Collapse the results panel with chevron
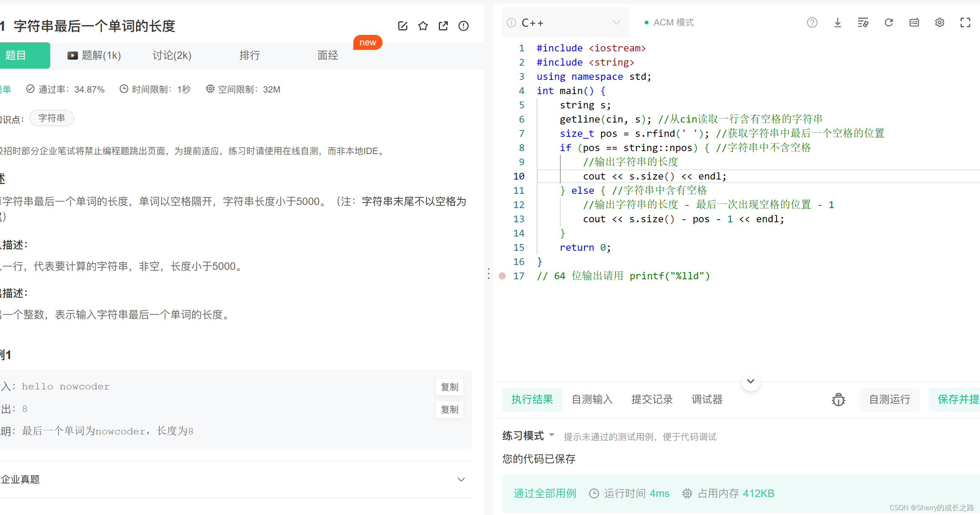The width and height of the screenshot is (980, 515). click(750, 381)
